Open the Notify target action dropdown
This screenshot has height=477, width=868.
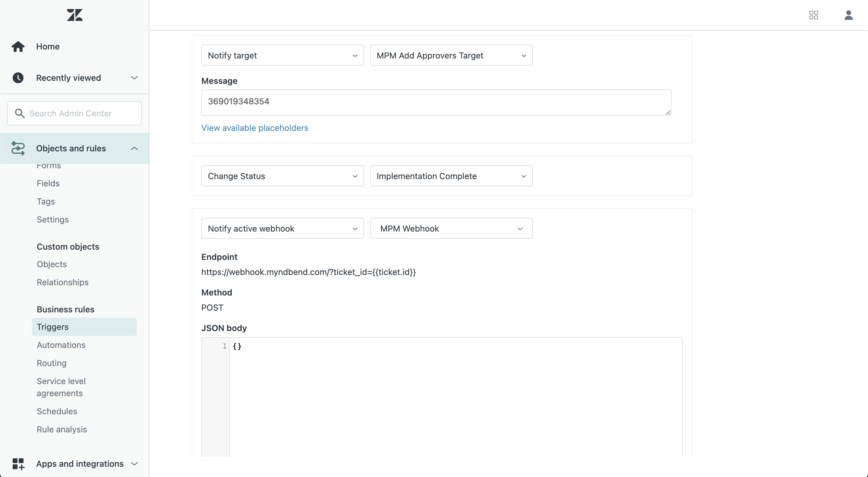(x=282, y=55)
